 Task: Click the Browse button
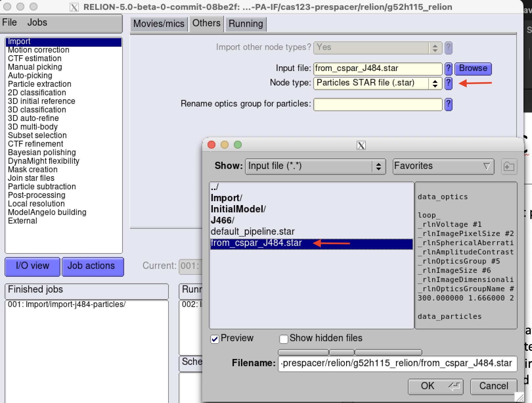pyautogui.click(x=473, y=69)
